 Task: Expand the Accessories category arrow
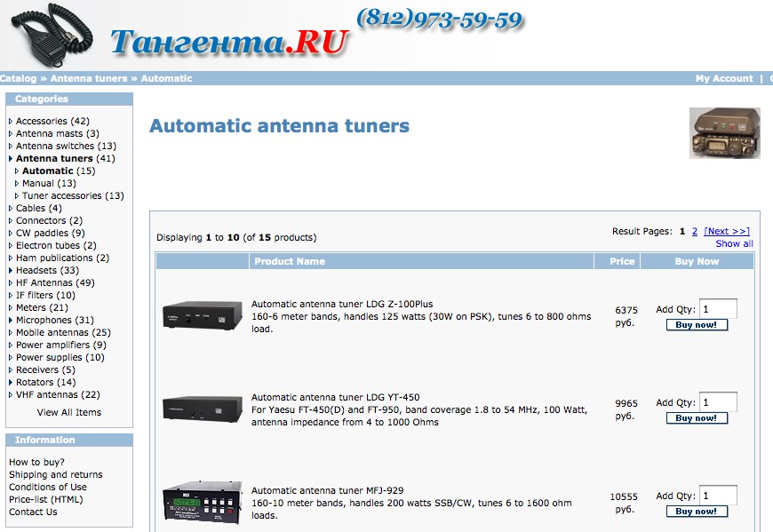pyautogui.click(x=11, y=121)
